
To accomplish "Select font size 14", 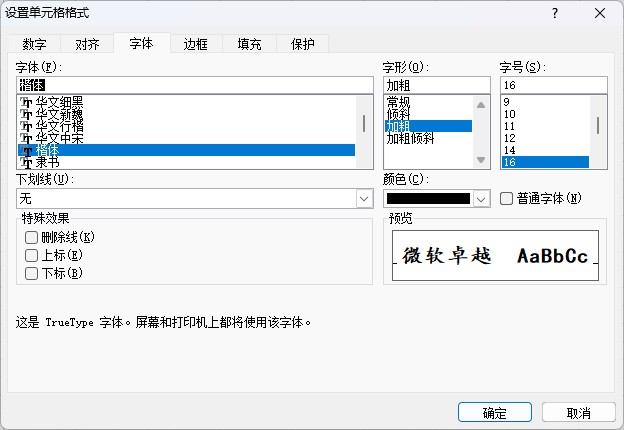I will (x=545, y=150).
